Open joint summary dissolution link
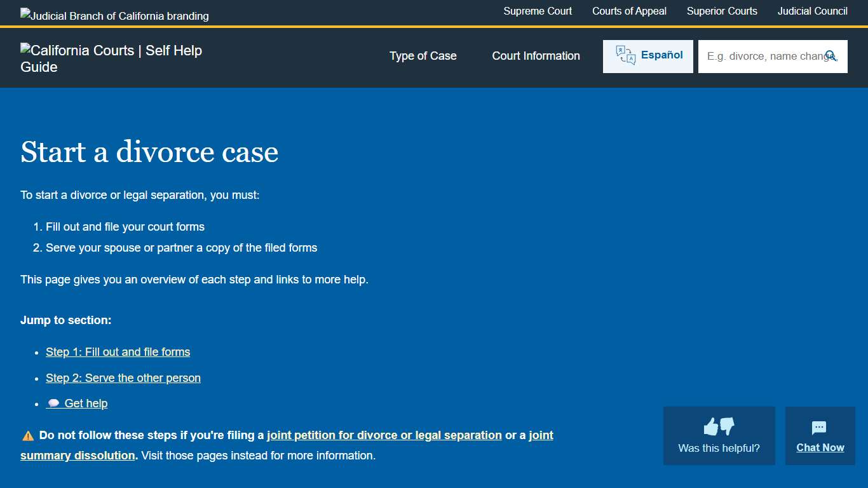This screenshot has height=488, width=868. click(x=78, y=455)
